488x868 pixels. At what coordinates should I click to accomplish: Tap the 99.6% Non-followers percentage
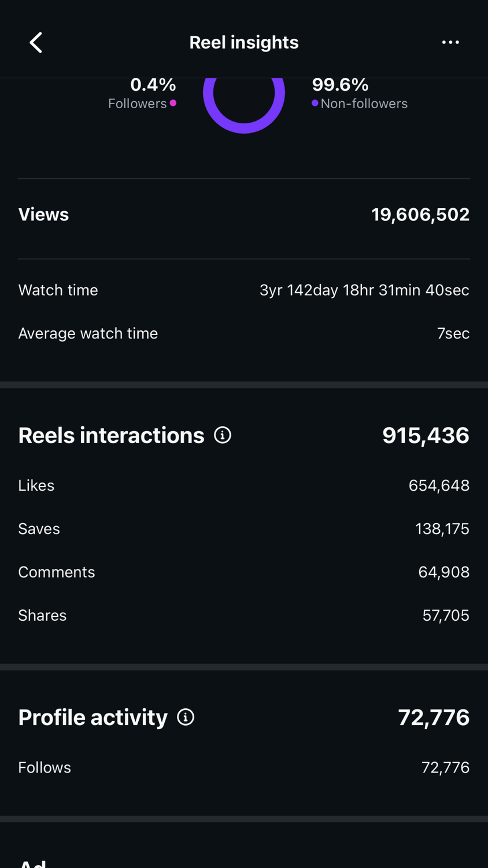tap(340, 85)
